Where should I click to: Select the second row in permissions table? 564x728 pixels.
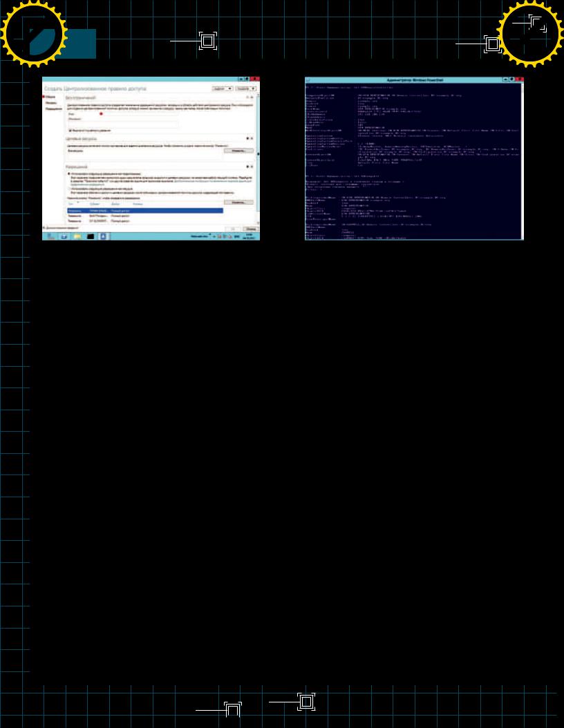point(145,216)
